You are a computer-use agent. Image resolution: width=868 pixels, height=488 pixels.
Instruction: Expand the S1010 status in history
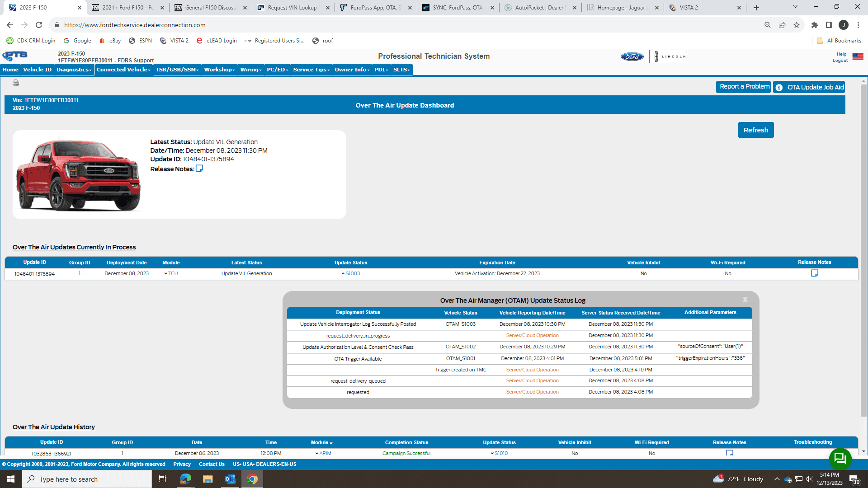[x=499, y=453]
